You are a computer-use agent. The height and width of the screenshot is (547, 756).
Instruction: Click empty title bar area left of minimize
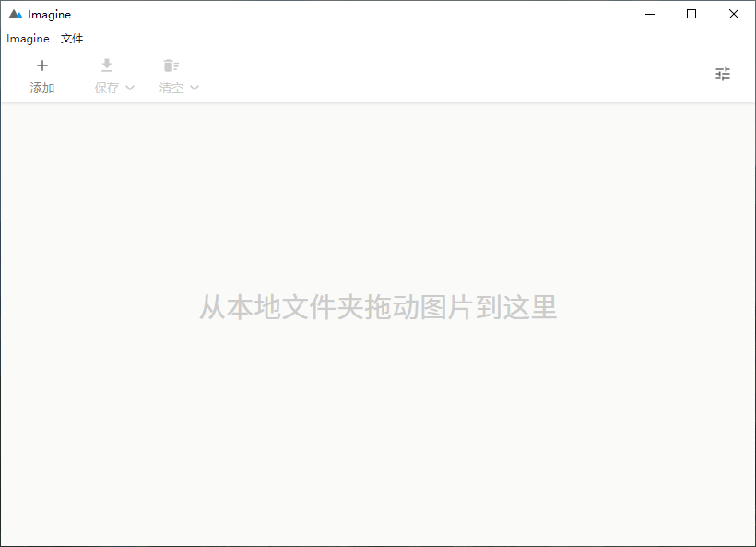369,14
